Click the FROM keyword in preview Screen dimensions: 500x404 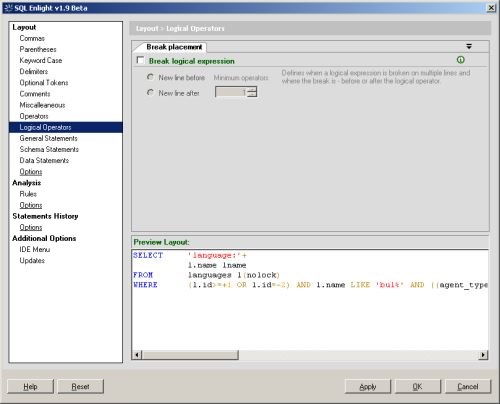click(143, 275)
